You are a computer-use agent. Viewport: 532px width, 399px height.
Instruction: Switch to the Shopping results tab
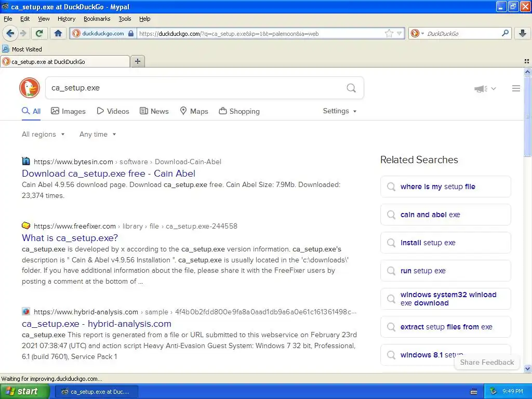(239, 111)
